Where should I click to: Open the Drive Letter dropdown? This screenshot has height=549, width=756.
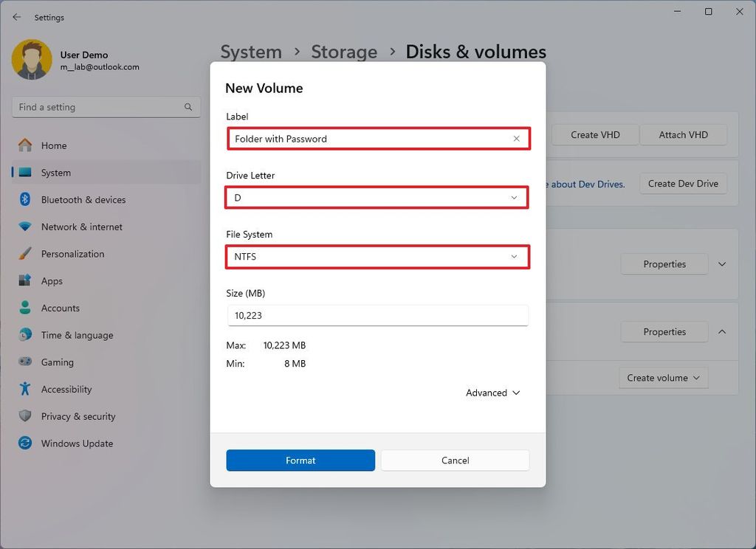point(514,197)
